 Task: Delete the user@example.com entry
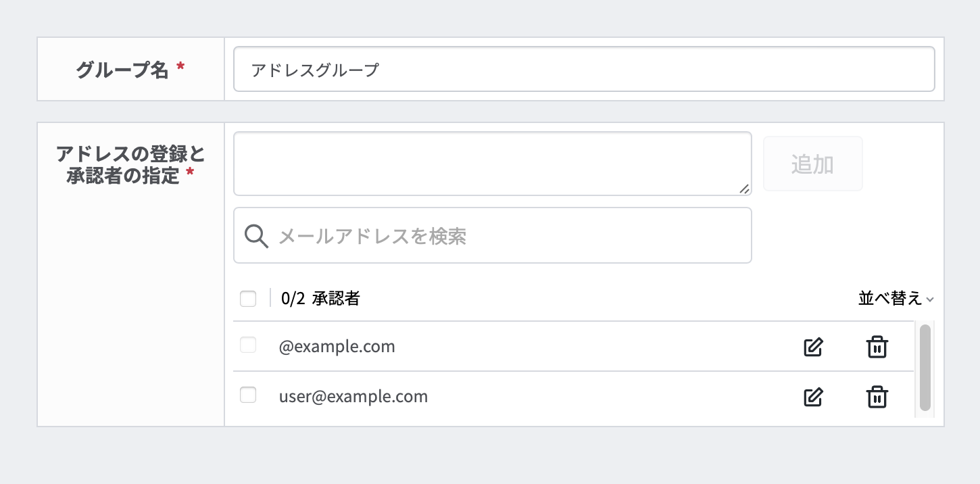(877, 397)
